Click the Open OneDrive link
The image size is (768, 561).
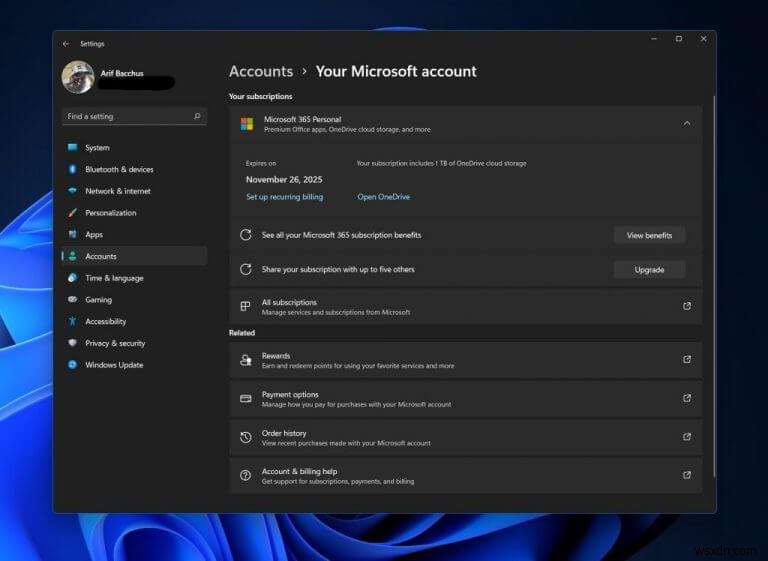coord(384,196)
